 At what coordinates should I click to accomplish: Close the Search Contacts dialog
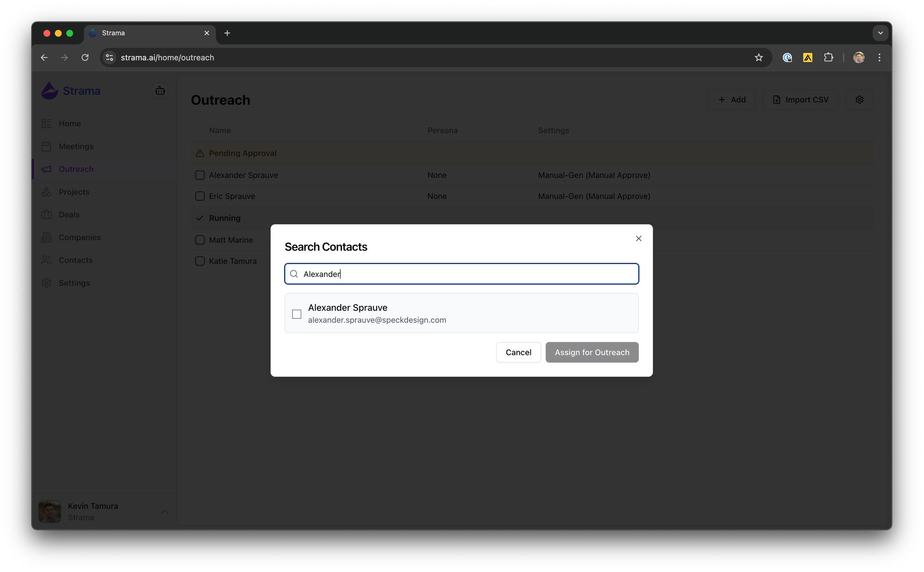click(638, 238)
